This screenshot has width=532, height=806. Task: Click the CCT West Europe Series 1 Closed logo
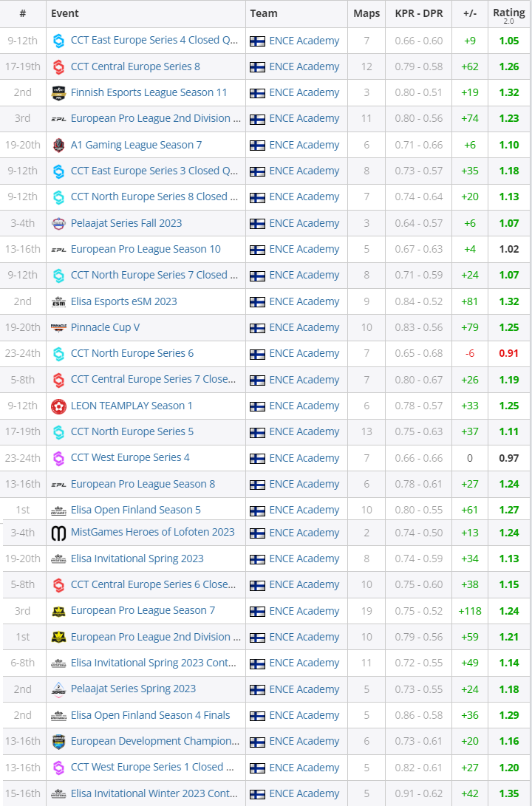[x=58, y=768]
